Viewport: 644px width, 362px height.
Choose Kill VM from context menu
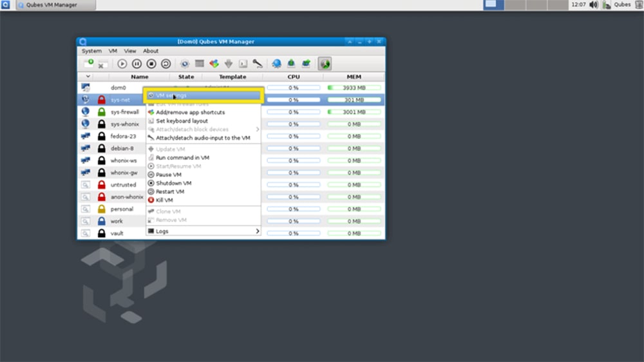tap(204, 200)
